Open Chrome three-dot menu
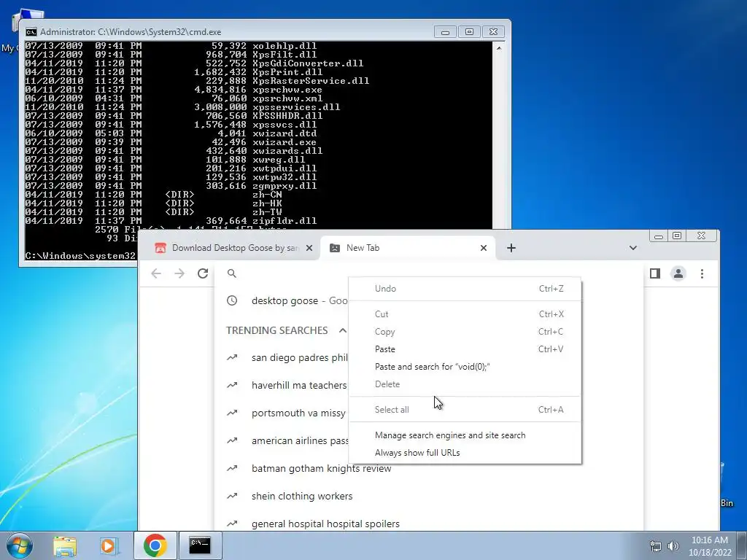The width and height of the screenshot is (747, 560). click(702, 273)
